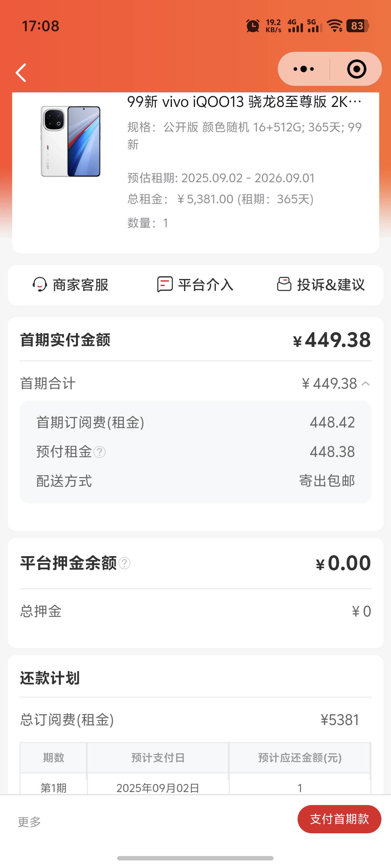This screenshot has width=391, height=868.
Task: Tap the chat icon for 平台介入
Action: coord(165,284)
